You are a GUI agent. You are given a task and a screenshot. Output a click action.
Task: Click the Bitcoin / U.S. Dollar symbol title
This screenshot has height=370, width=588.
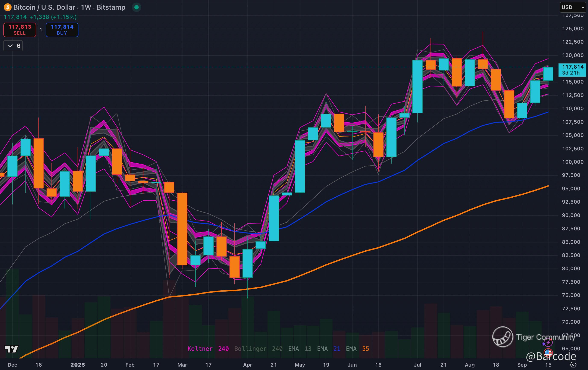coord(44,7)
